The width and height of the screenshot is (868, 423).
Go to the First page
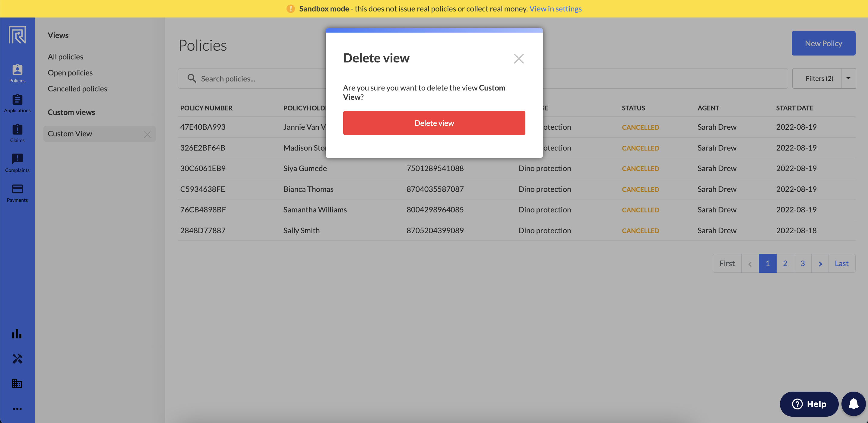coord(727,263)
